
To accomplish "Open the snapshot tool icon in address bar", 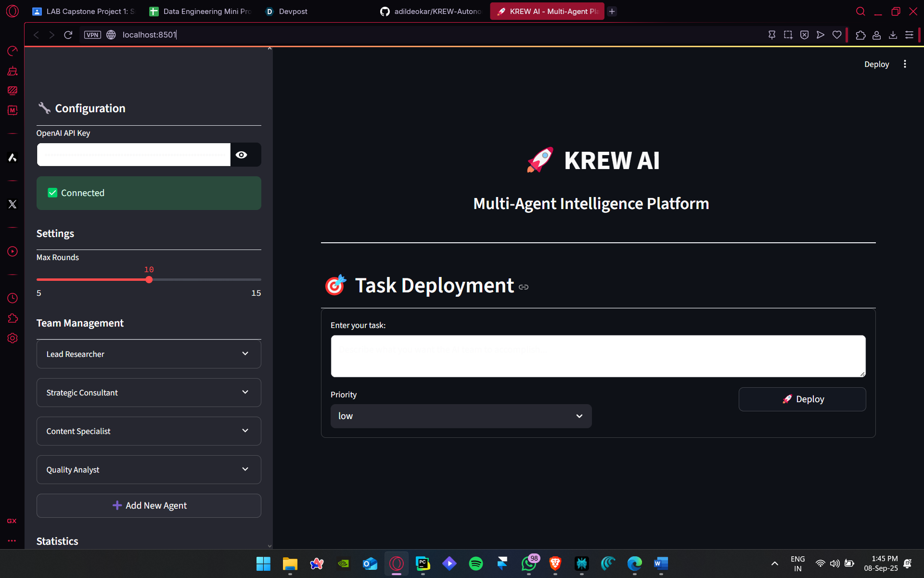I will pyautogui.click(x=788, y=35).
